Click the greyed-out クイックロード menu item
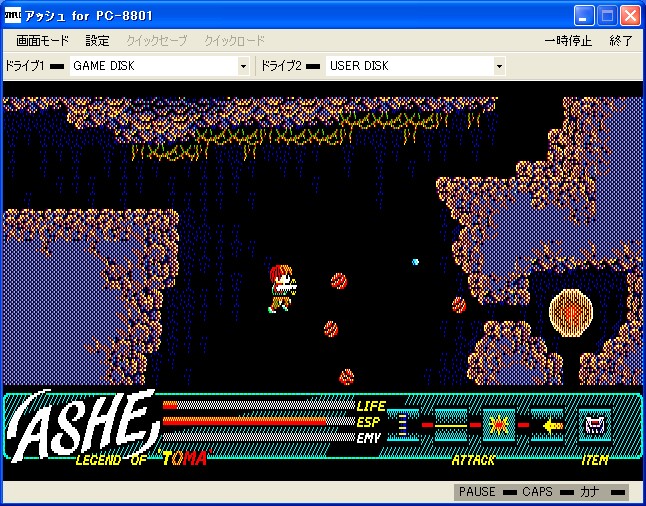Image resolution: width=646 pixels, height=506 pixels. (x=234, y=41)
